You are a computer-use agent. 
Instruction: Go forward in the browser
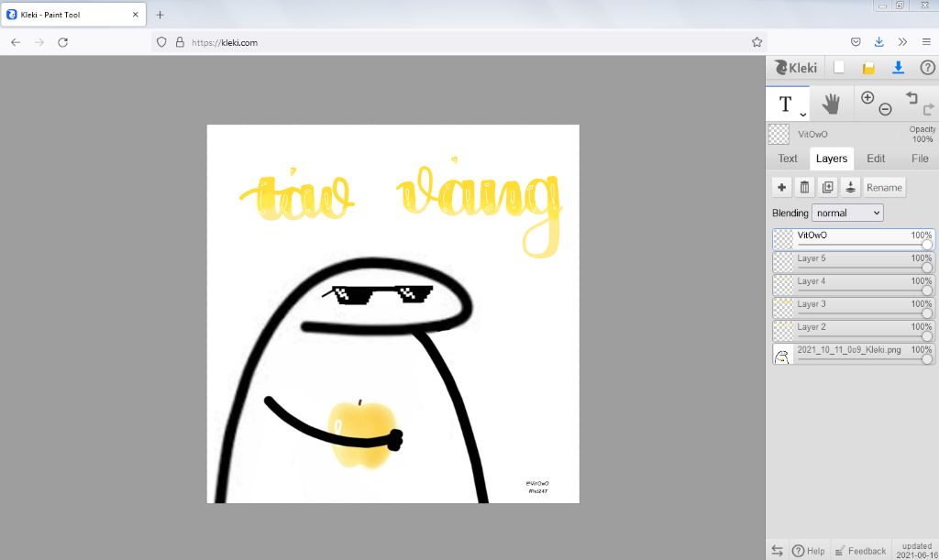39,42
